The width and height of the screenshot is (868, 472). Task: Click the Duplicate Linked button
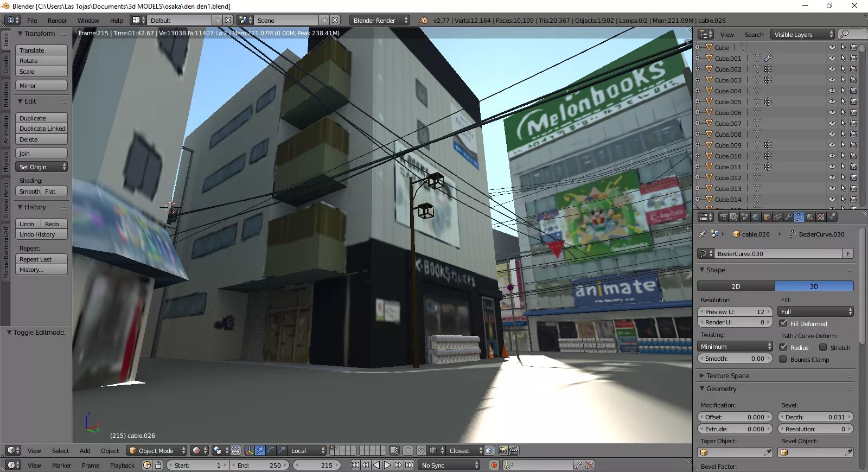41,129
